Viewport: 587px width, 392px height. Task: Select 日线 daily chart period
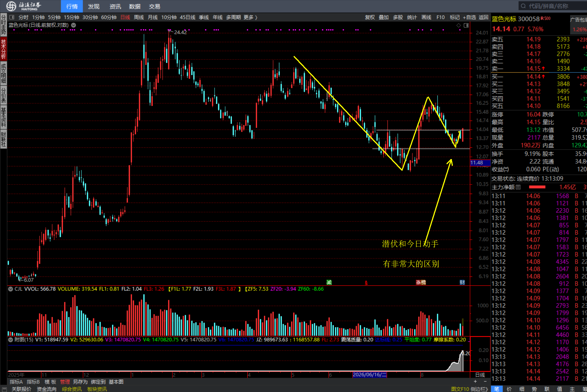125,17
